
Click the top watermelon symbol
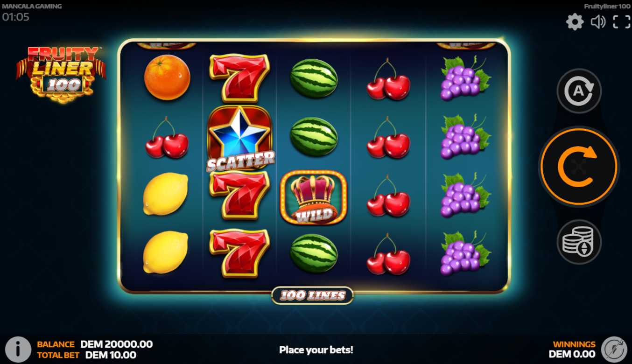[x=314, y=78]
